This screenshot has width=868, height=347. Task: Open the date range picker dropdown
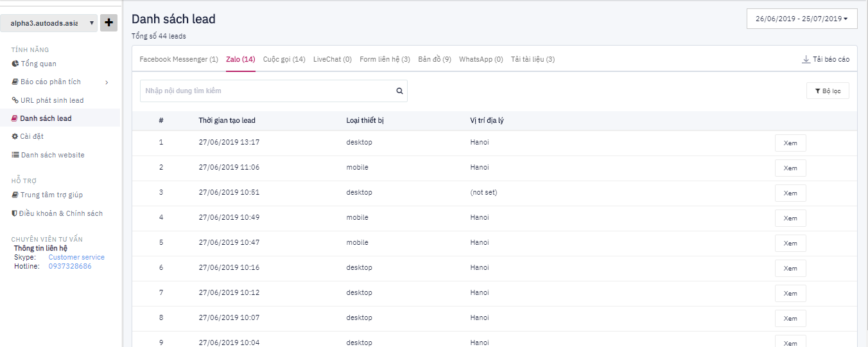801,19
